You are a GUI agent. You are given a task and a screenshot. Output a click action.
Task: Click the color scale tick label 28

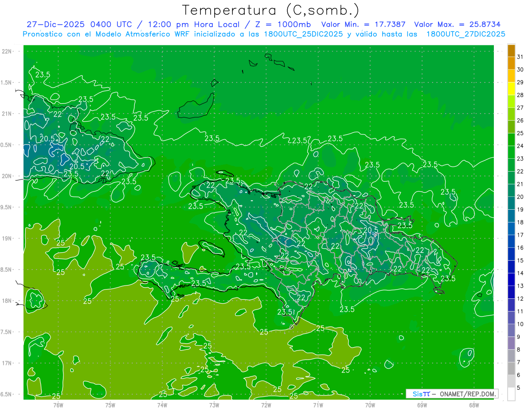coord(520,95)
